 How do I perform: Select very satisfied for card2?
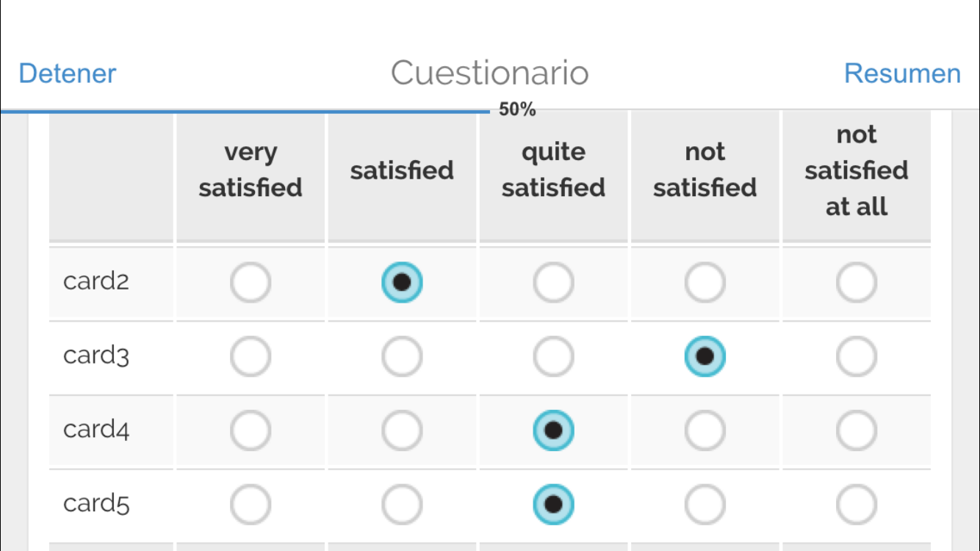[x=251, y=283]
